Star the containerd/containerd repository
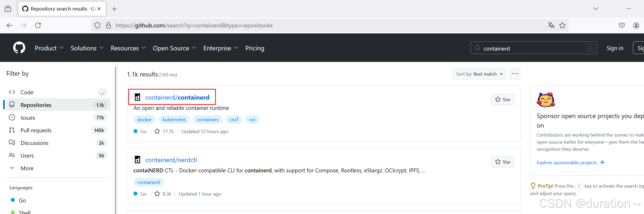The width and height of the screenshot is (644, 214). [502, 99]
